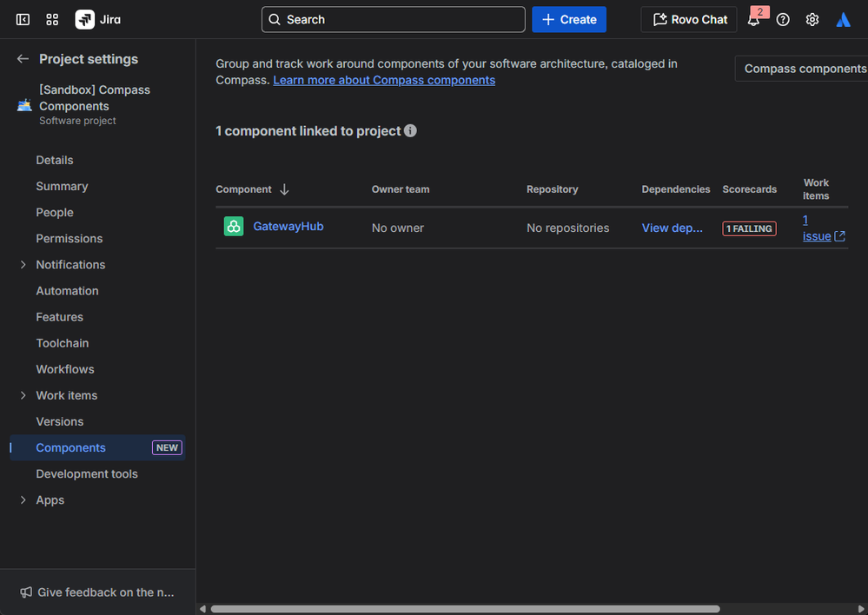Click into the Search field
This screenshot has height=615, width=868.
[393, 19]
